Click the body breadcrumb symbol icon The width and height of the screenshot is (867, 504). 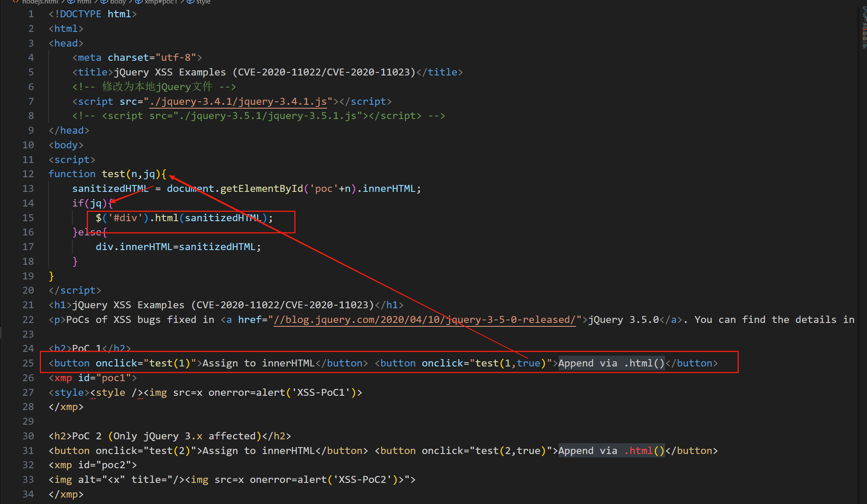tap(104, 1)
